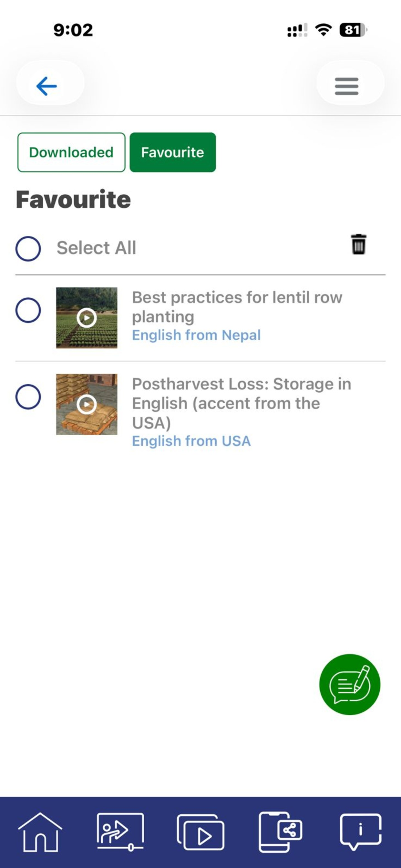Viewport: 401px width, 868px height.
Task: Open Best practices for lentil row planting
Action: click(237, 307)
